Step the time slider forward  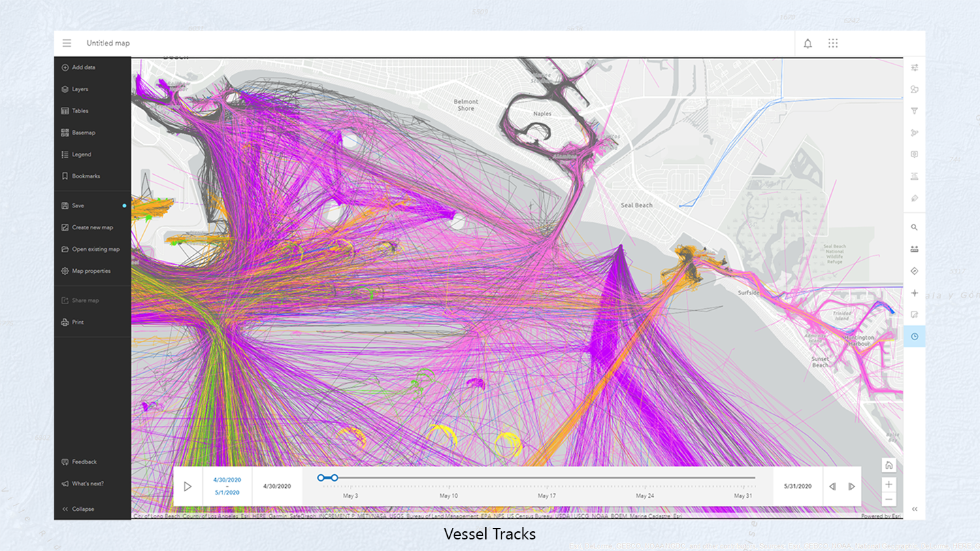[x=851, y=486]
